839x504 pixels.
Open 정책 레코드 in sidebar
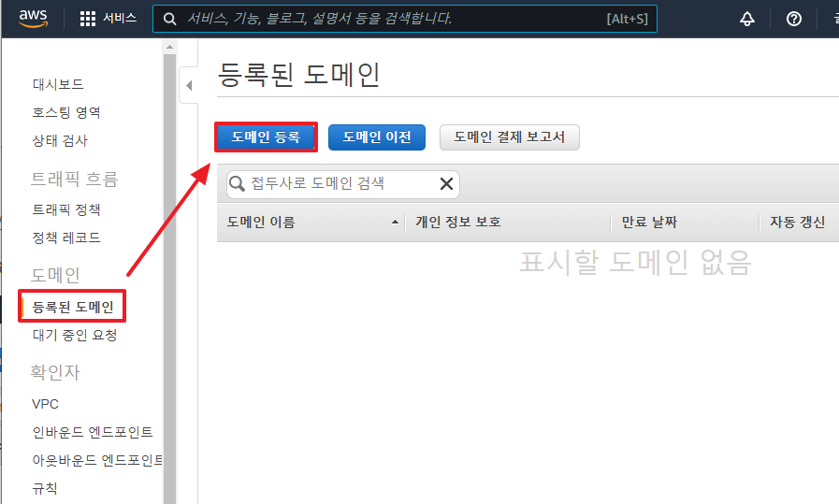point(66,238)
